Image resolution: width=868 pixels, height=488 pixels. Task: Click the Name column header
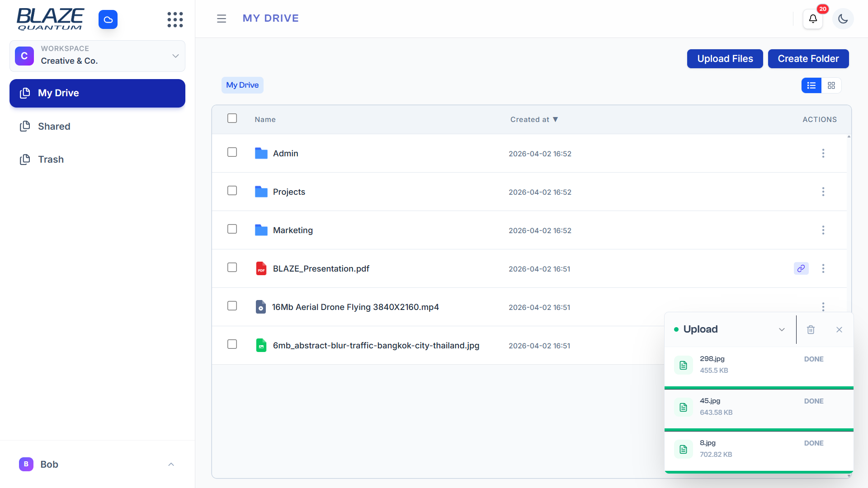[x=265, y=119]
